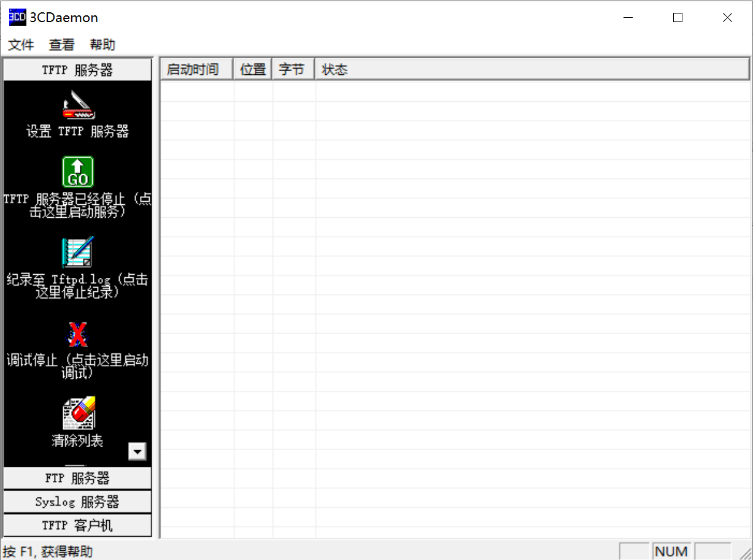Screen dimensions: 753x560
Task: Click the Tftpd.log notebook icon
Action: click(78, 252)
